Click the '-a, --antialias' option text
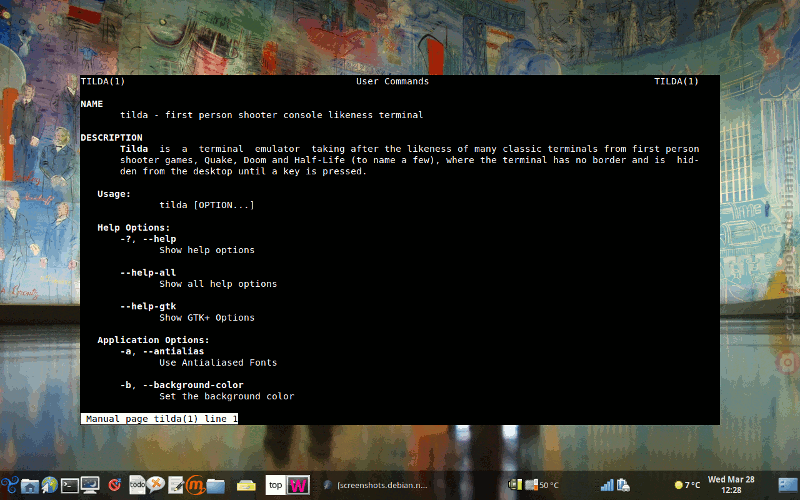The image size is (800, 500). [162, 351]
